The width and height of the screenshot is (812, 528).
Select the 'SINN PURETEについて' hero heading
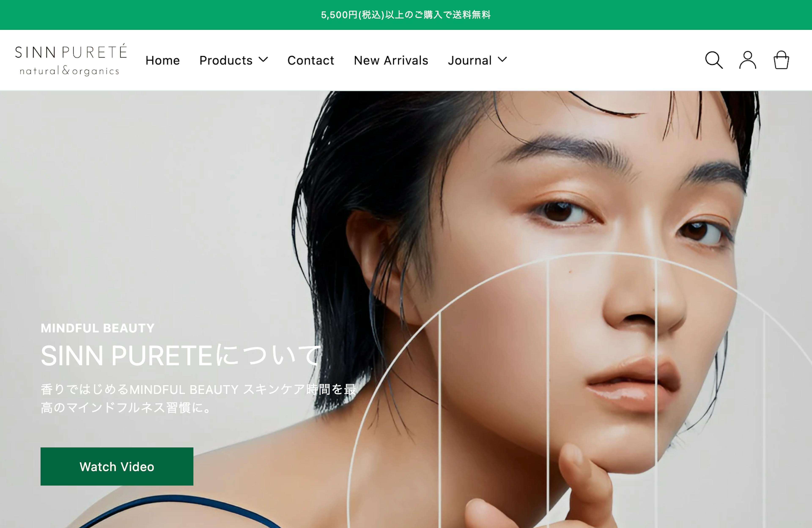click(x=181, y=356)
